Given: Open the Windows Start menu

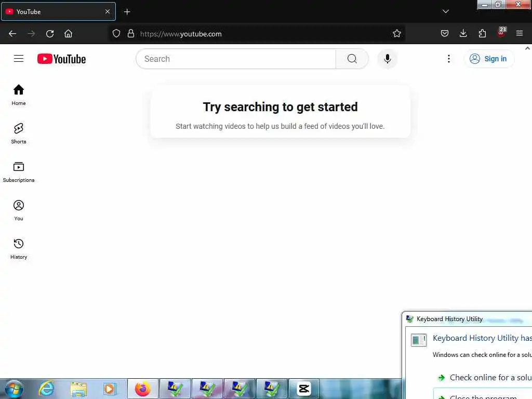Looking at the screenshot, I should 14,389.
